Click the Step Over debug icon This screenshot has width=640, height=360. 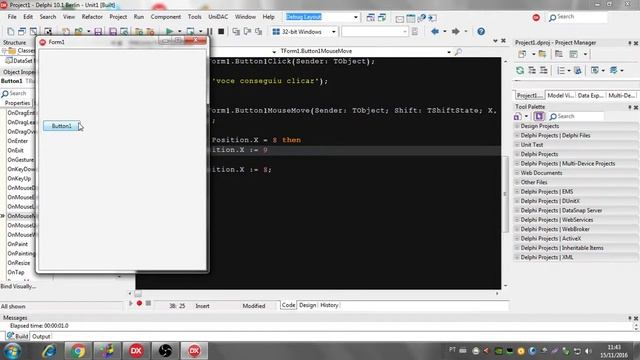[247, 31]
